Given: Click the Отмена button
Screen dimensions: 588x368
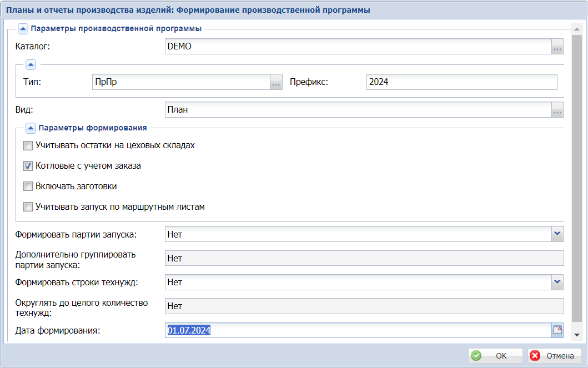Looking at the screenshot, I should tap(554, 356).
